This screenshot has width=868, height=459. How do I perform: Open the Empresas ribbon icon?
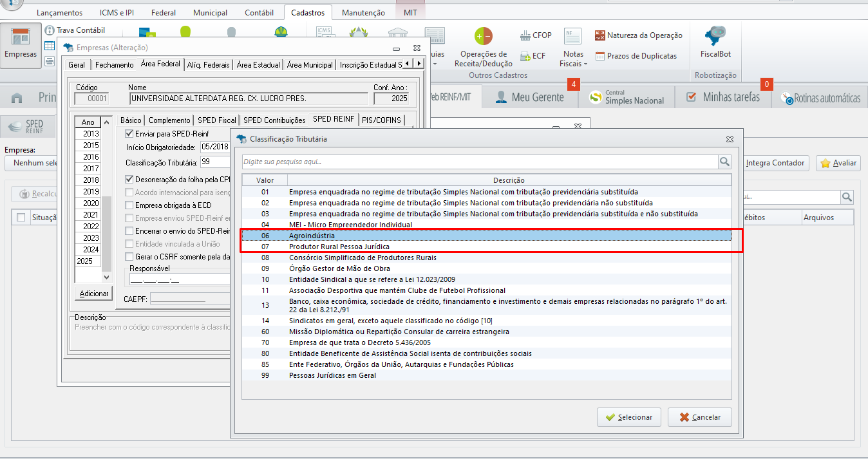click(x=21, y=44)
